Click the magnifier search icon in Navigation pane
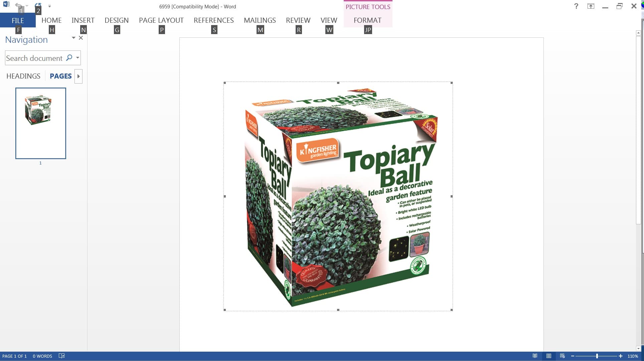This screenshot has width=644, height=361. pyautogui.click(x=69, y=57)
